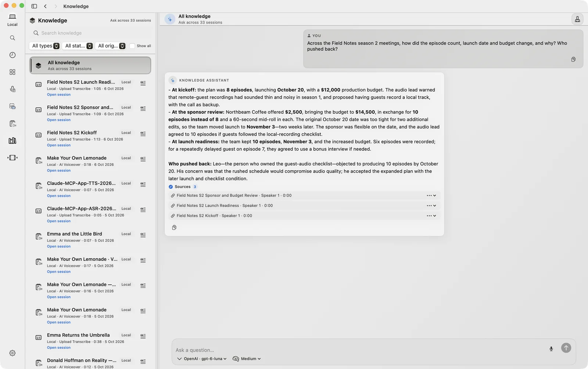Open Settings gear in left rail

click(x=12, y=353)
